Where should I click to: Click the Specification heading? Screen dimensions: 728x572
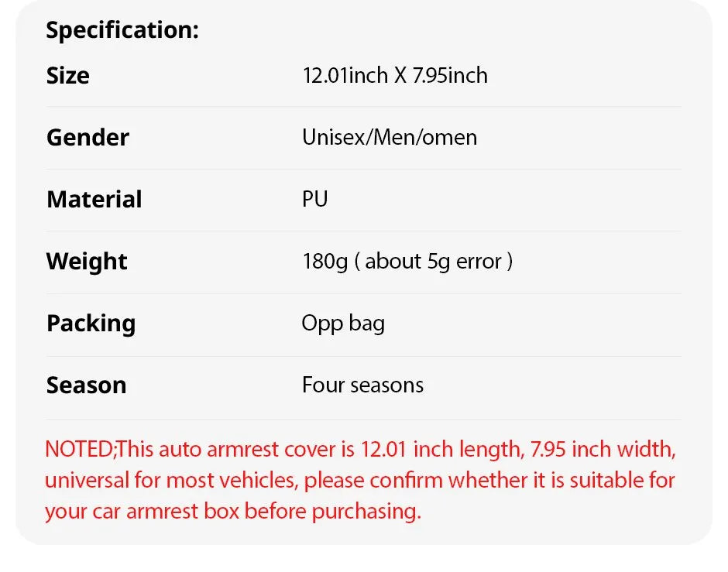tap(122, 30)
